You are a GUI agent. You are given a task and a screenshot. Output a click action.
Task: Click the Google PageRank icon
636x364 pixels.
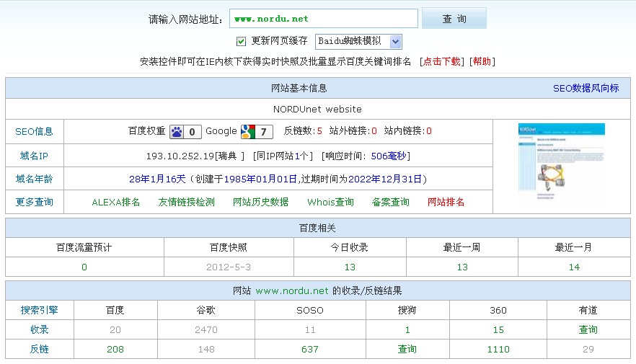click(257, 132)
